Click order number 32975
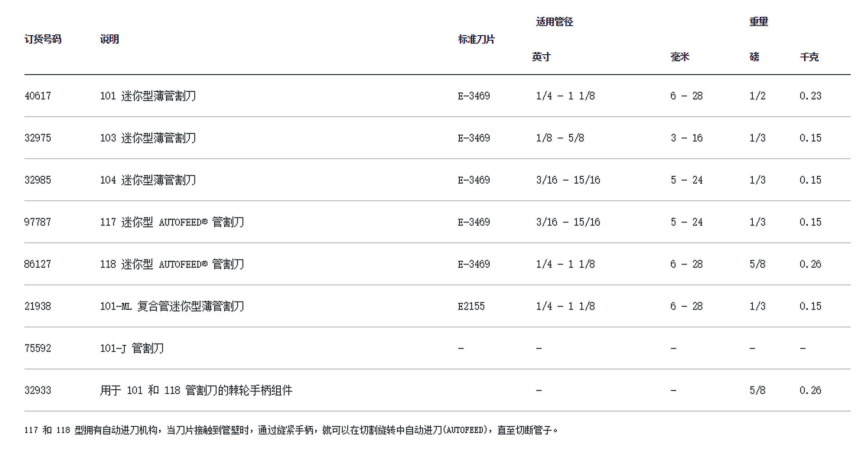Image resolution: width=868 pixels, height=462 pixels. (38, 138)
